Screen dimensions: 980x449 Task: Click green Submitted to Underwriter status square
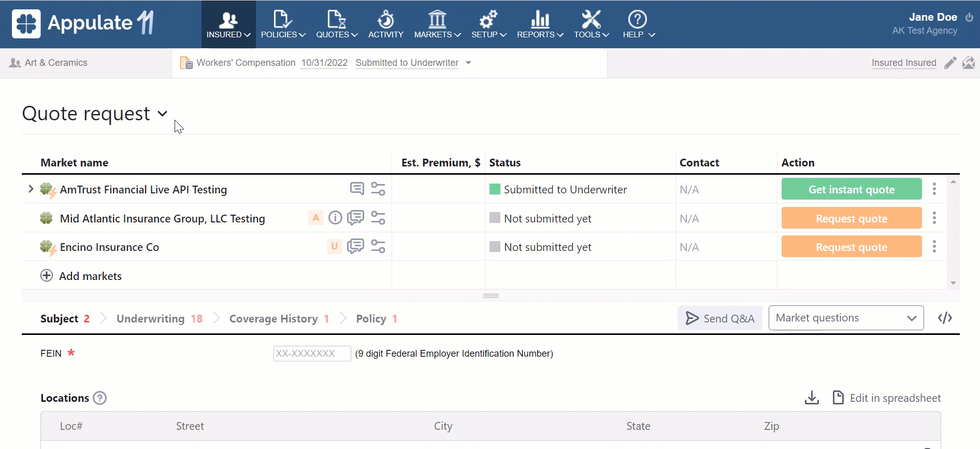[495, 189]
